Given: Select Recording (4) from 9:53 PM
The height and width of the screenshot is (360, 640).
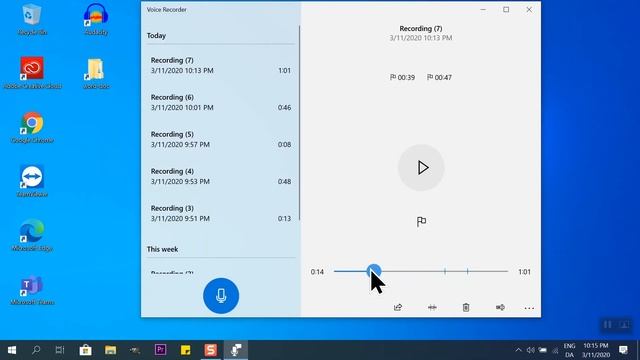Looking at the screenshot, I should pyautogui.click(x=220, y=176).
